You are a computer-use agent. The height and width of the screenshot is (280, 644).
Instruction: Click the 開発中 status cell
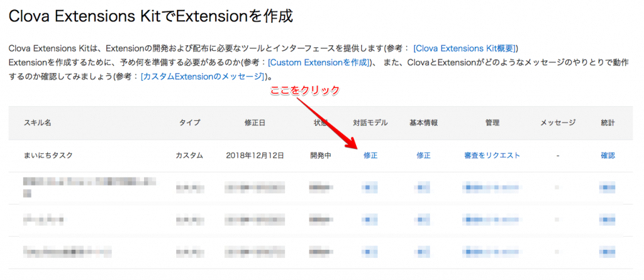click(x=321, y=155)
